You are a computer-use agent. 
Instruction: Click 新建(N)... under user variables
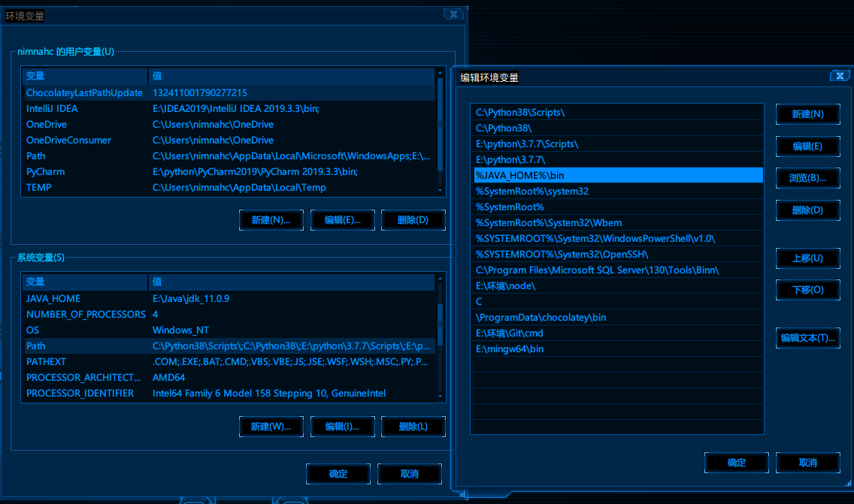[x=271, y=220]
